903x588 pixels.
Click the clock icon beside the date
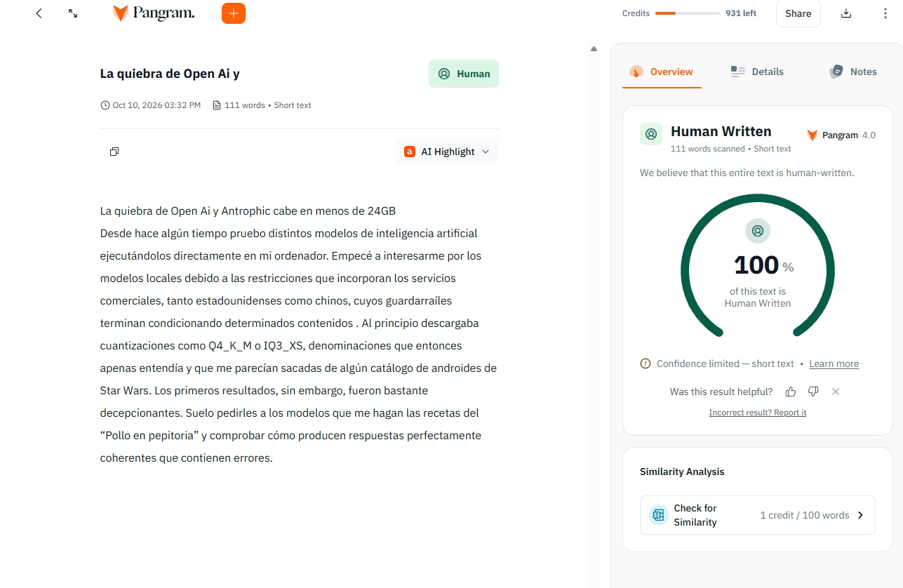pos(105,105)
